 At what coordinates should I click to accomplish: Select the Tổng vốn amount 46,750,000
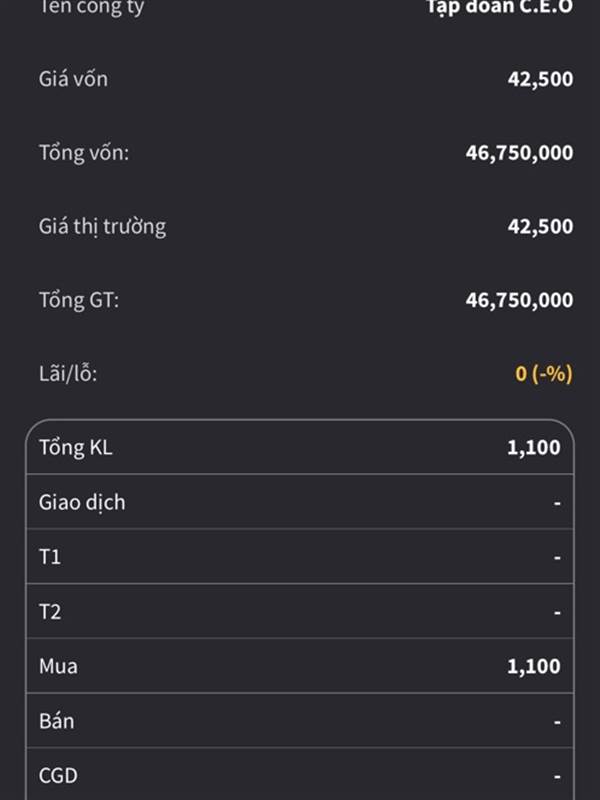click(519, 153)
